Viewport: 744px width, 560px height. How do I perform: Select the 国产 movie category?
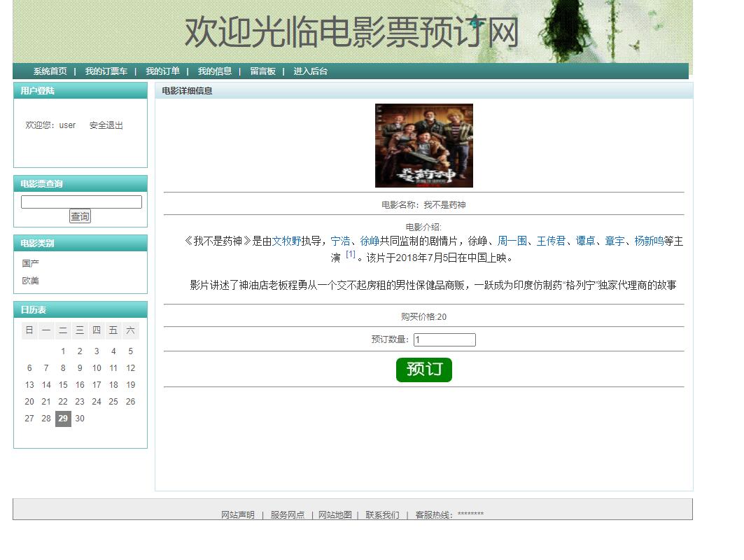click(x=31, y=262)
